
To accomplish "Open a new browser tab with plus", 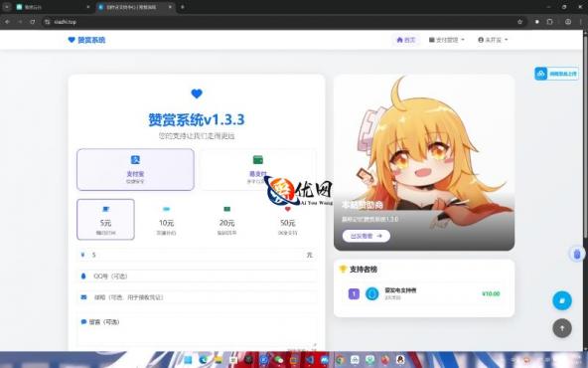I will pyautogui.click(x=183, y=7).
